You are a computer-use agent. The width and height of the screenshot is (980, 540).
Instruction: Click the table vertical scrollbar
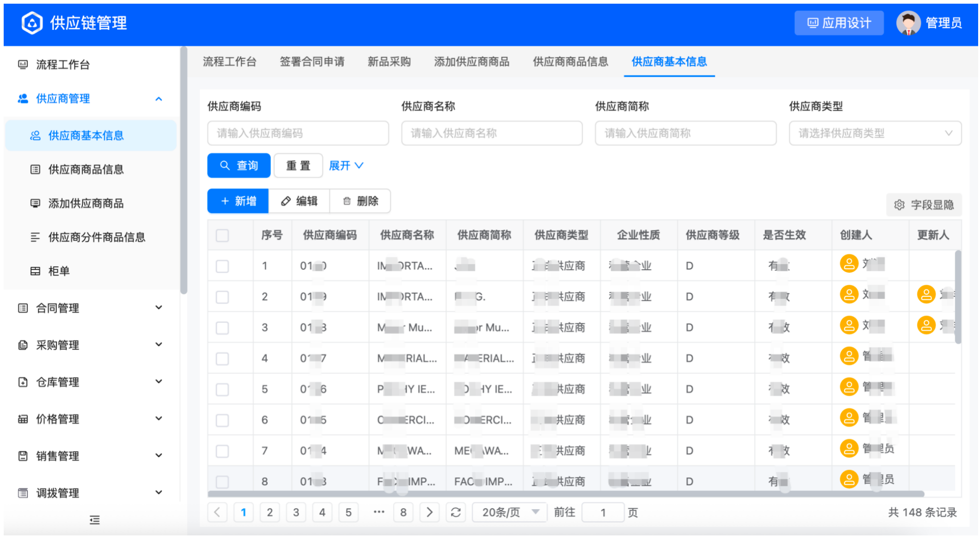point(958,297)
